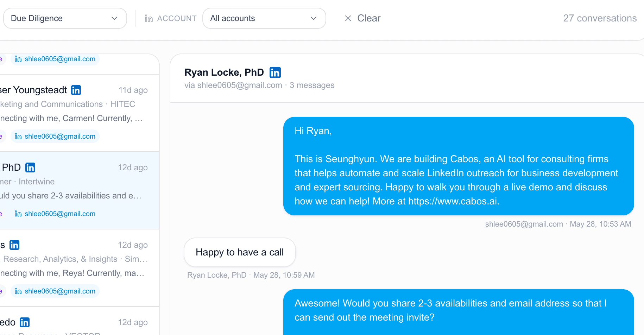Viewport: 644px width, 335px height.
Task: Expand the All accounts dropdown
Action: point(264,18)
